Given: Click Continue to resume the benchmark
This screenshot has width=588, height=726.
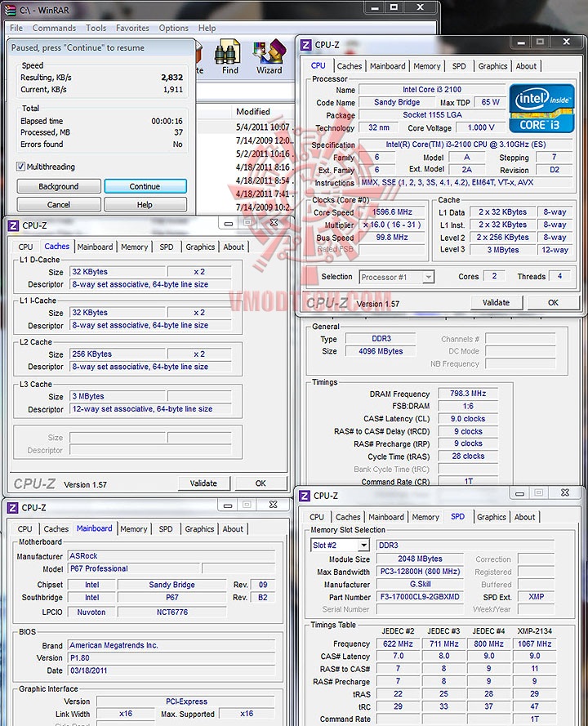Looking at the screenshot, I should tap(145, 186).
